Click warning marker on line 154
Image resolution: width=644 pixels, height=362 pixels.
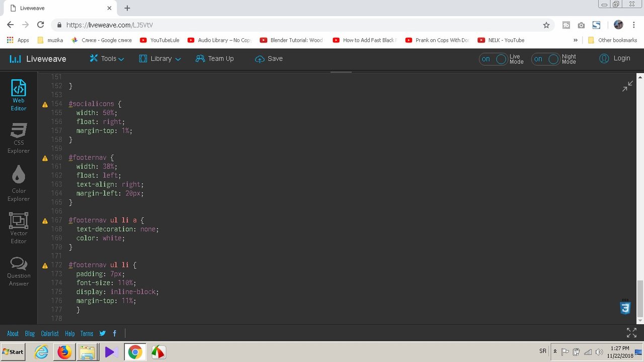pyautogui.click(x=45, y=105)
